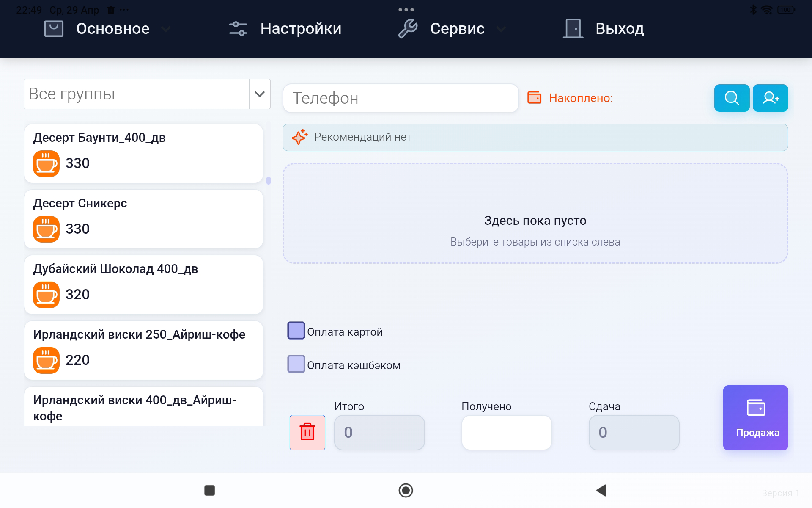Click the Оплата картой label
This screenshot has height=508, width=812.
pos(345,332)
